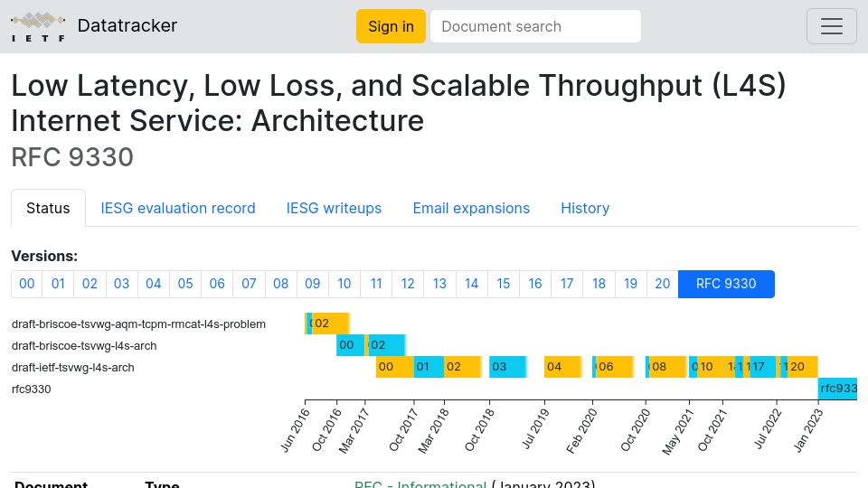Click draft-ietf-tsvwg-l4s-arch bar 01
The height and width of the screenshot is (488, 868).
(429, 367)
